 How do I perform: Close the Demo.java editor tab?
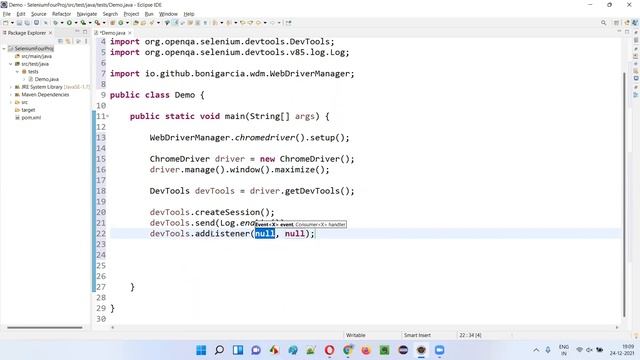(x=130, y=33)
